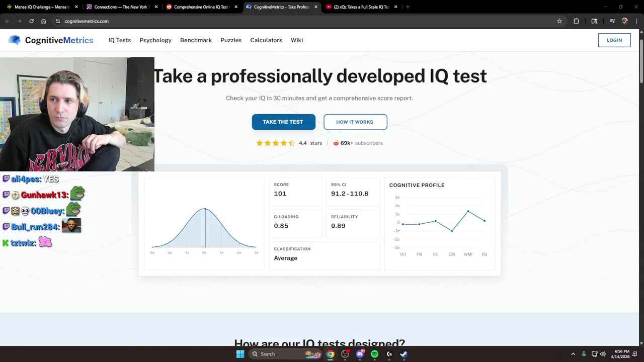Switch to xQc Takes Full Scale IQ tab
The height and width of the screenshot is (362, 644).
tap(360, 7)
